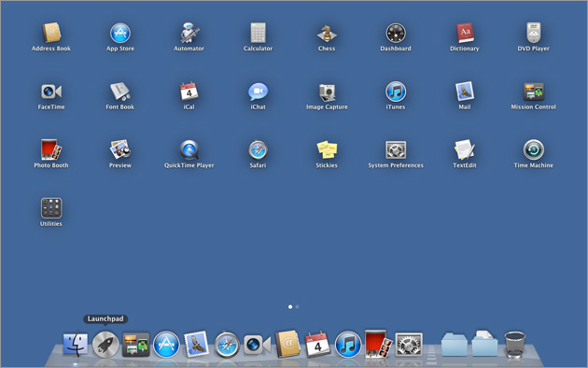The image size is (588, 368).
Task: Open Preview app
Action: click(120, 149)
